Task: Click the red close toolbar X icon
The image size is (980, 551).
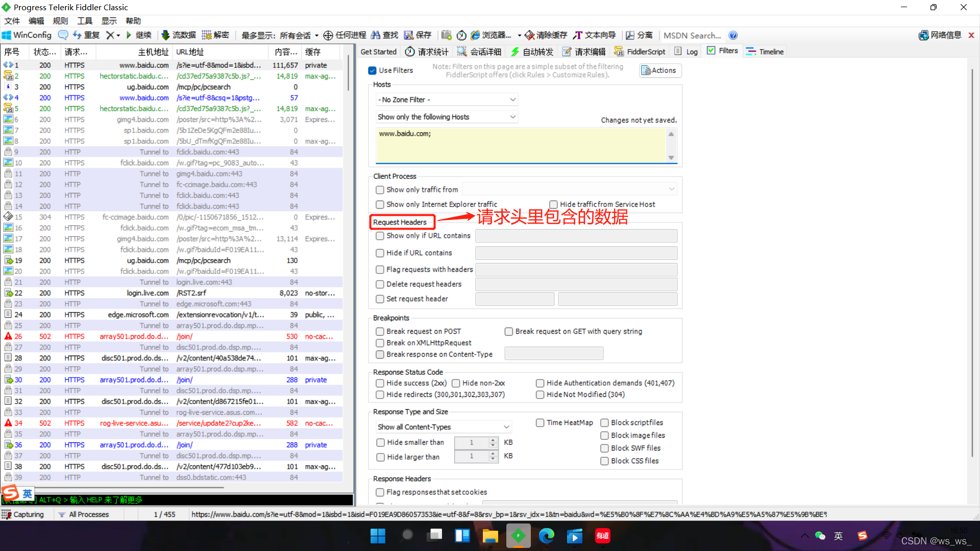Action: pos(971,35)
